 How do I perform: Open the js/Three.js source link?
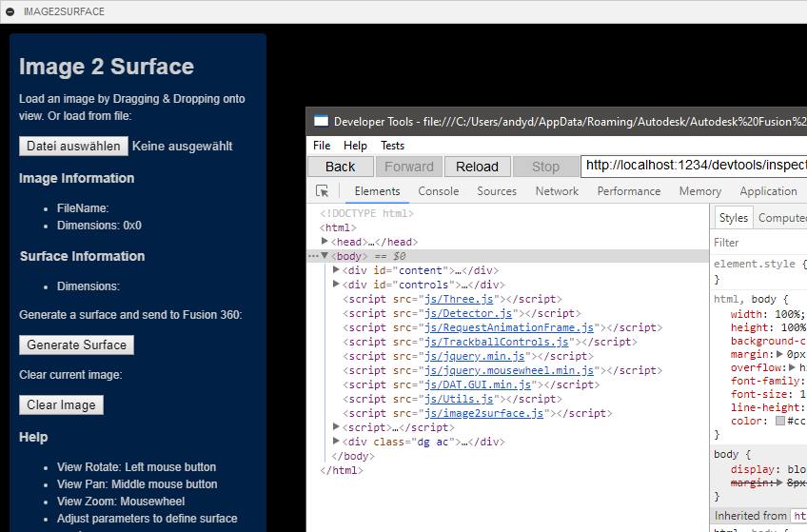(x=459, y=299)
